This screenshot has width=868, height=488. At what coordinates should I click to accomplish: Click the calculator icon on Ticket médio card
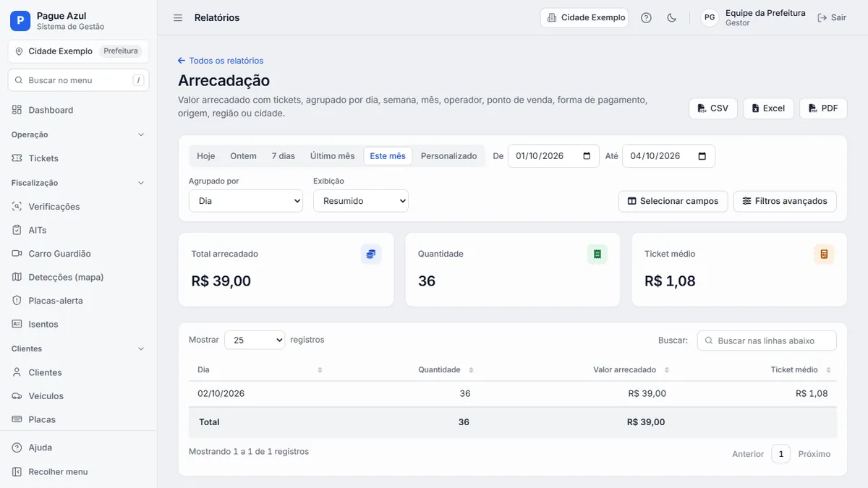click(x=824, y=254)
